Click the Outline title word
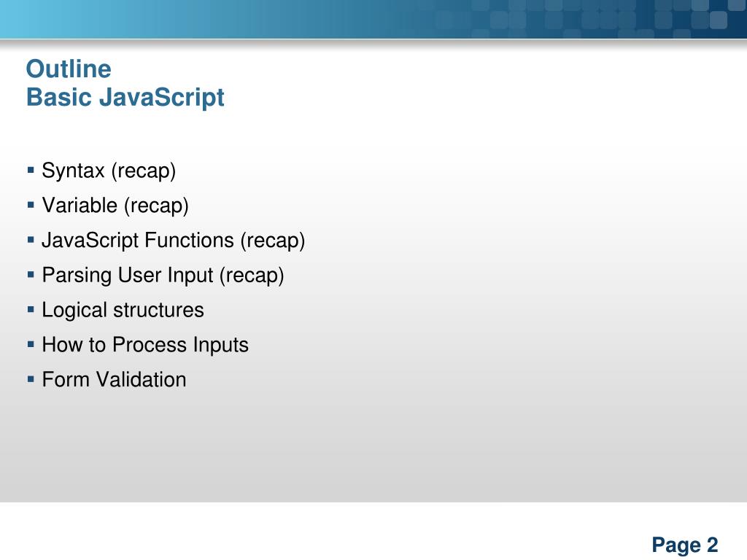 69,69
